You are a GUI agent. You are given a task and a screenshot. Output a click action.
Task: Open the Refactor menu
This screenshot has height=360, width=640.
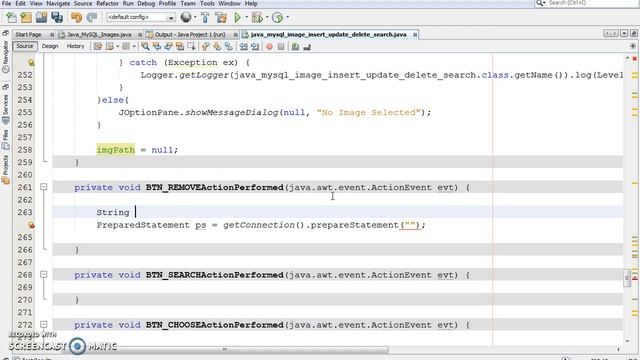pos(107,3)
